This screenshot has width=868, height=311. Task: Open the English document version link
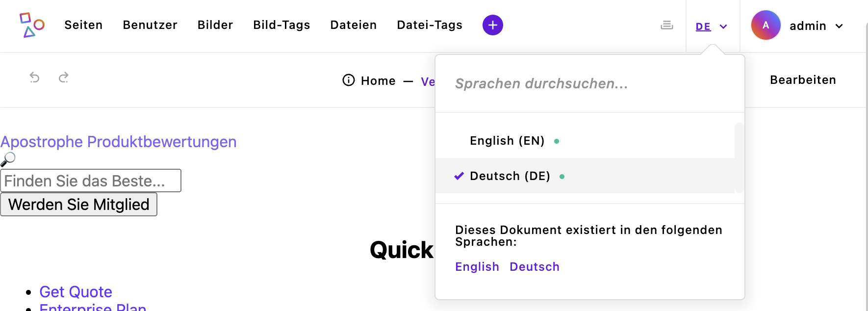(477, 266)
